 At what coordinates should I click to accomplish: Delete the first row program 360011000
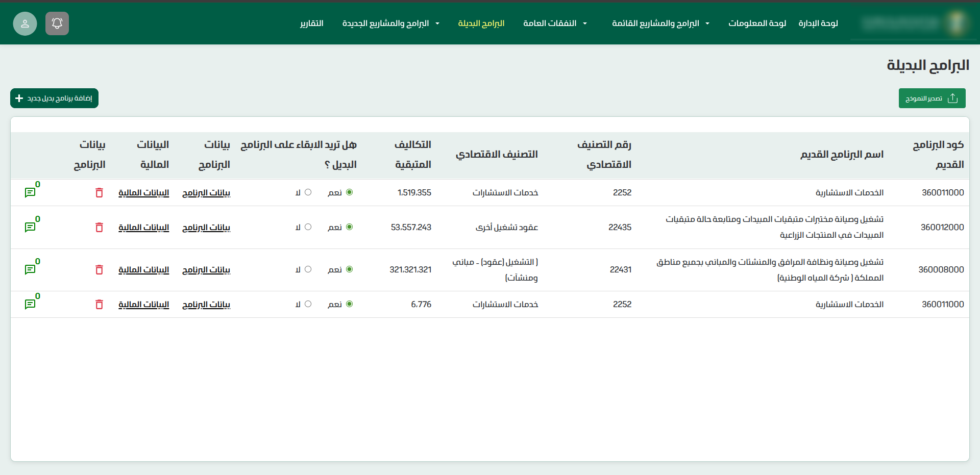[x=99, y=193]
